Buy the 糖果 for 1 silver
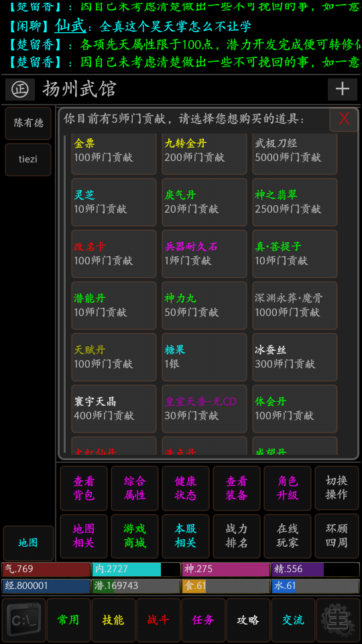This screenshot has height=644, width=362. tap(204, 358)
